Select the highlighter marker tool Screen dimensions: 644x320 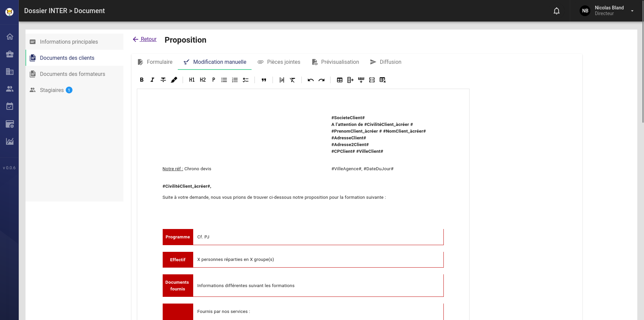pyautogui.click(x=174, y=80)
